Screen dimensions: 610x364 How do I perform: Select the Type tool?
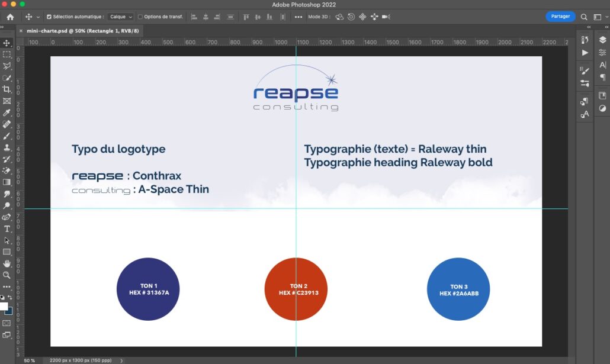click(x=7, y=228)
